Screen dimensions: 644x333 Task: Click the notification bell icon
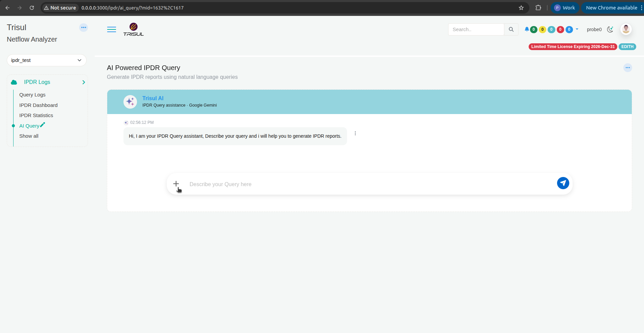527,29
